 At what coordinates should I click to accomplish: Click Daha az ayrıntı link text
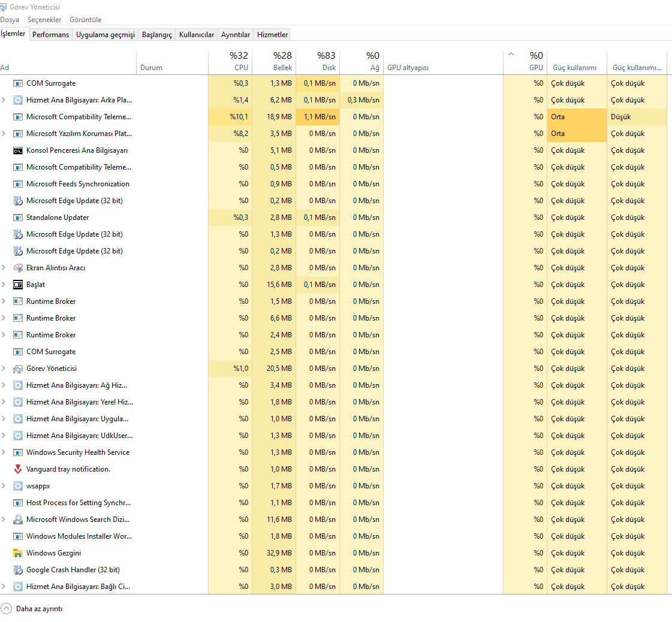point(39,609)
